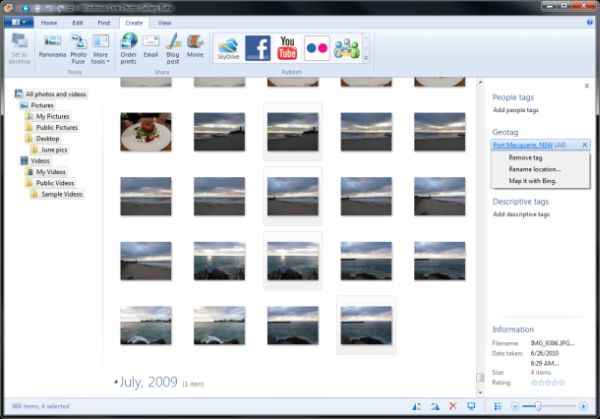Image resolution: width=600 pixels, height=419 pixels.
Task: Choose Rename location from geotag menu
Action: tap(534, 169)
